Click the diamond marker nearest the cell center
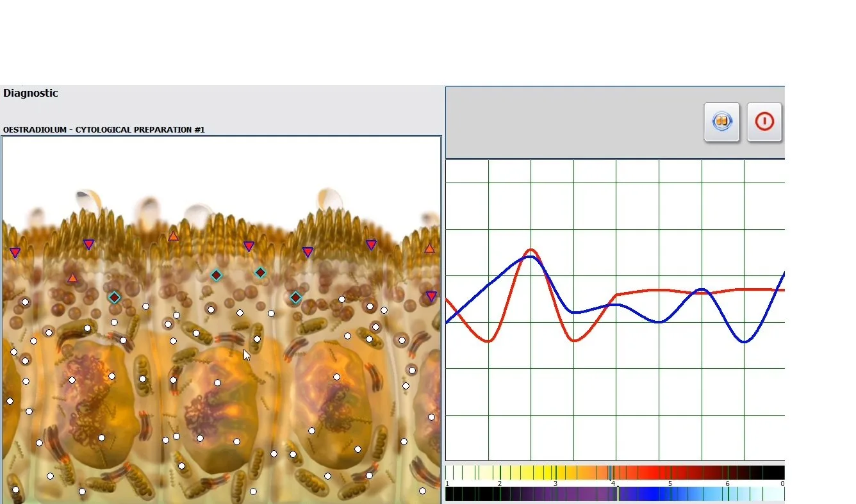 point(217,275)
